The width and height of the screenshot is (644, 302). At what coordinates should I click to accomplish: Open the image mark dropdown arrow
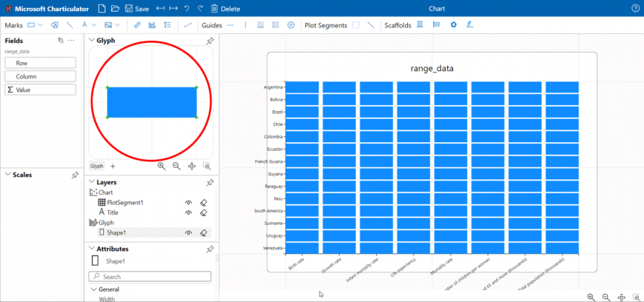click(x=118, y=25)
